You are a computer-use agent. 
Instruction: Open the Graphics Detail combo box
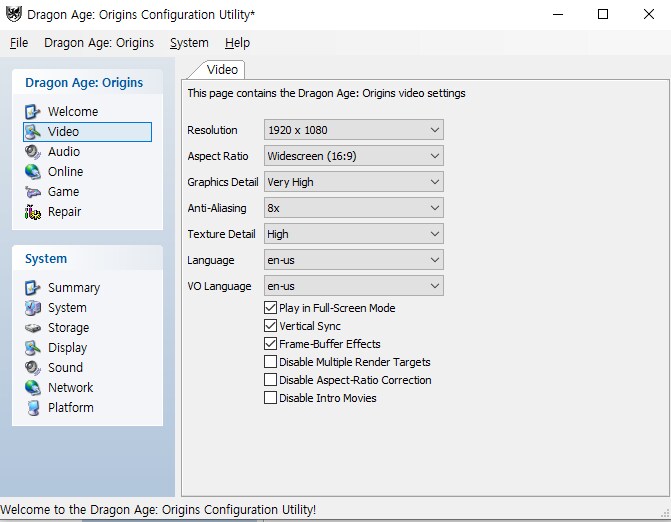353,182
